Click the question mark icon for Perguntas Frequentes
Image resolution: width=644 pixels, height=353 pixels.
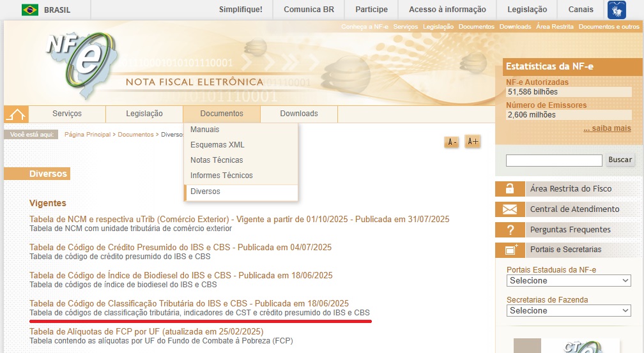pyautogui.click(x=510, y=230)
